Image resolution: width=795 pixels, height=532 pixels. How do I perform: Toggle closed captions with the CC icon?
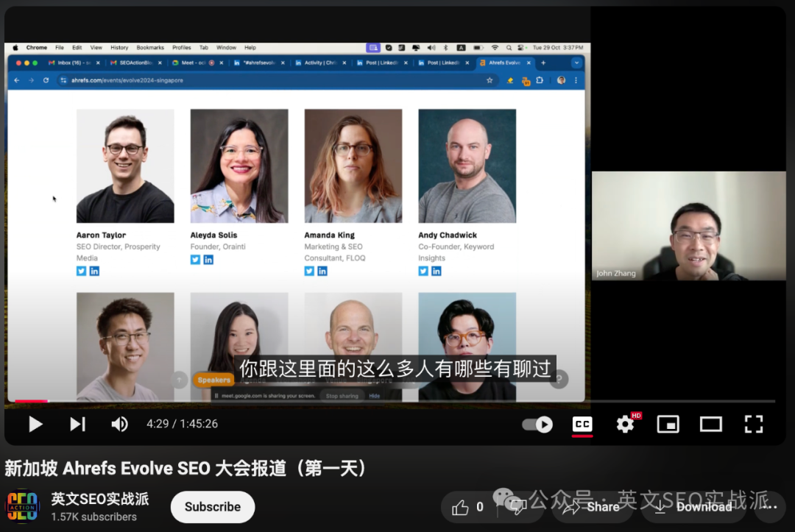[582, 424]
